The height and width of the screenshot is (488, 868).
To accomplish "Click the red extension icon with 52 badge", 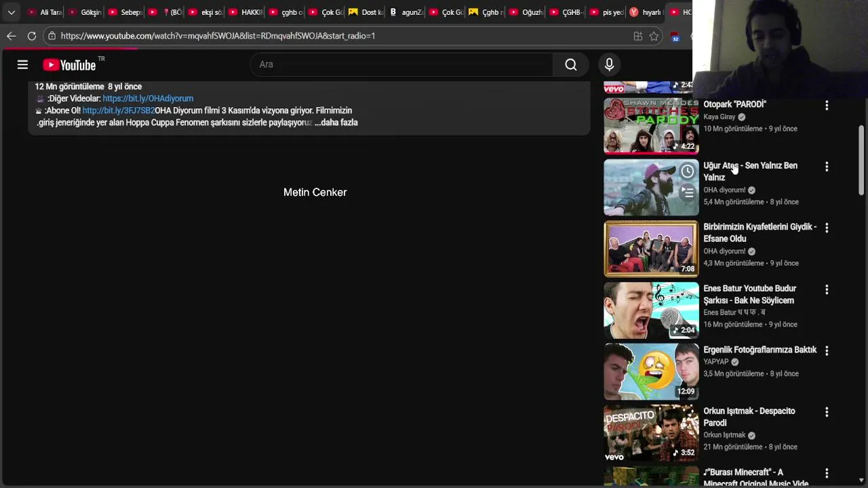I will 675,37.
